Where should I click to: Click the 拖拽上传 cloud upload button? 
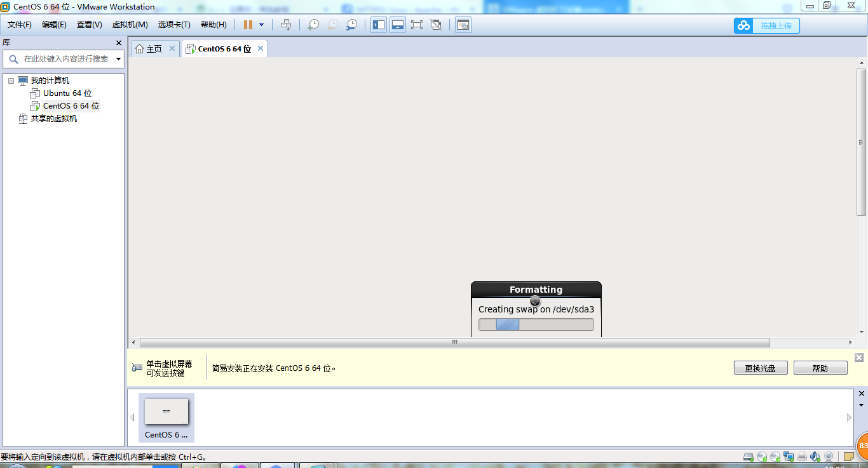tap(767, 25)
